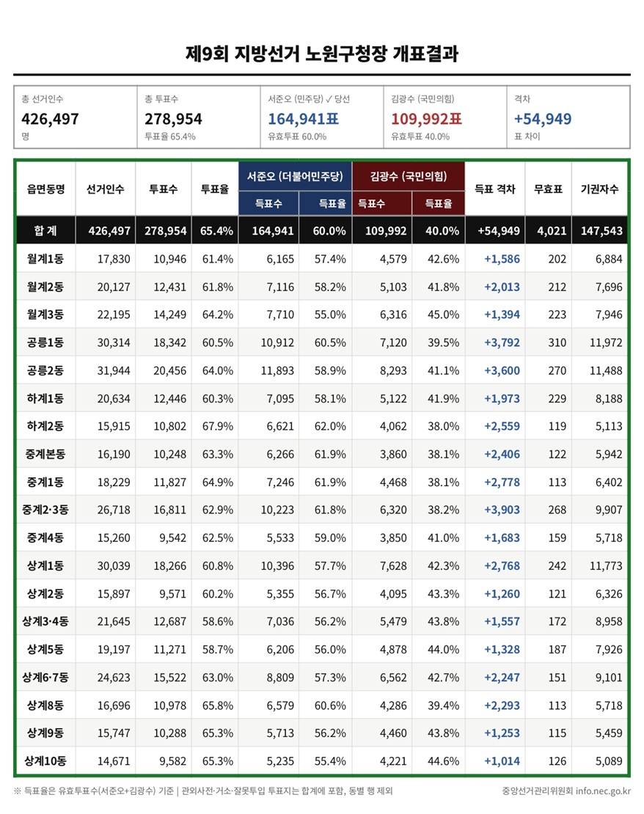This screenshot has width=644, height=814.
Task: Click the 투표율 column header
Action: click(x=214, y=189)
